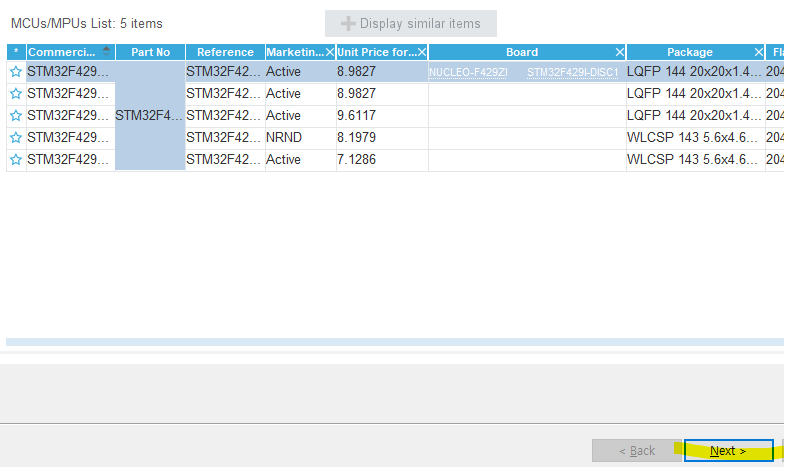Select the LQFP 144 package in 9.6117 row
The height and width of the screenshot is (467, 786).
point(695,116)
